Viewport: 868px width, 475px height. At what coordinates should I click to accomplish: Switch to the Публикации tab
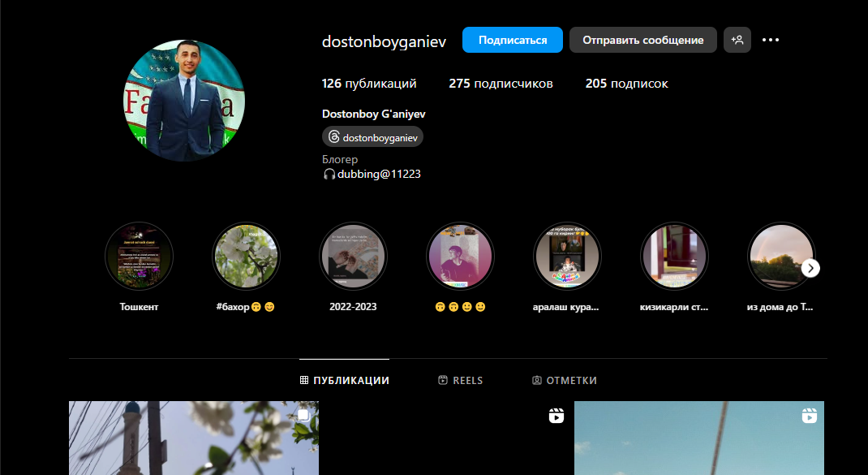[344, 380]
